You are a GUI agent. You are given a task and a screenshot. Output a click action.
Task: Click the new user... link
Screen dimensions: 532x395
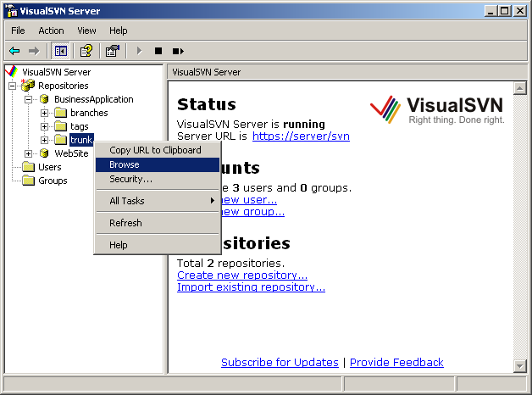pyautogui.click(x=249, y=200)
